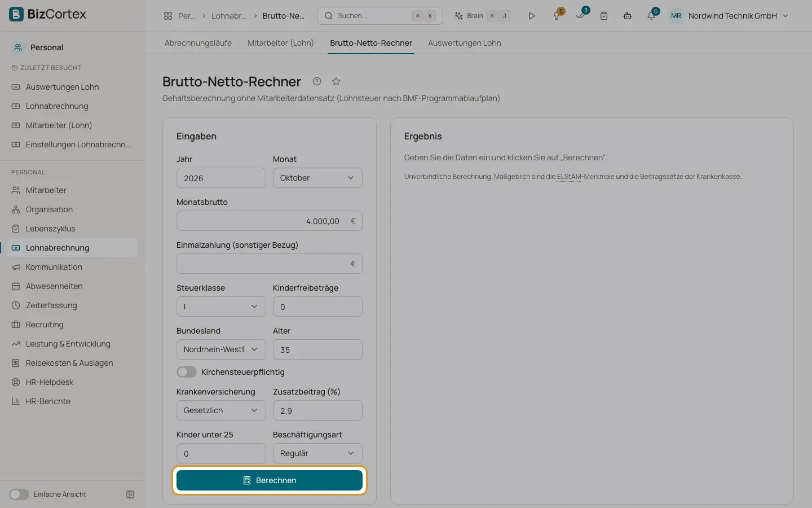
Task: Open Lohnabr… breadcrumb link
Action: [x=229, y=16]
